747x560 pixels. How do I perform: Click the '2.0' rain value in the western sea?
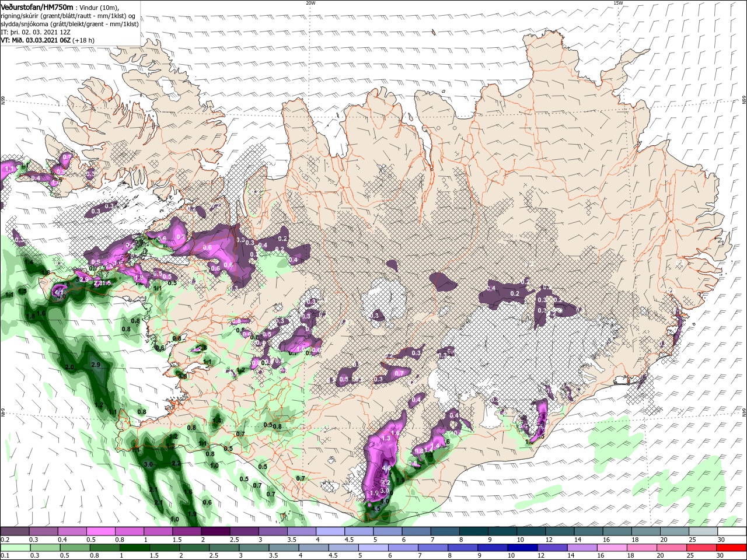click(69, 367)
